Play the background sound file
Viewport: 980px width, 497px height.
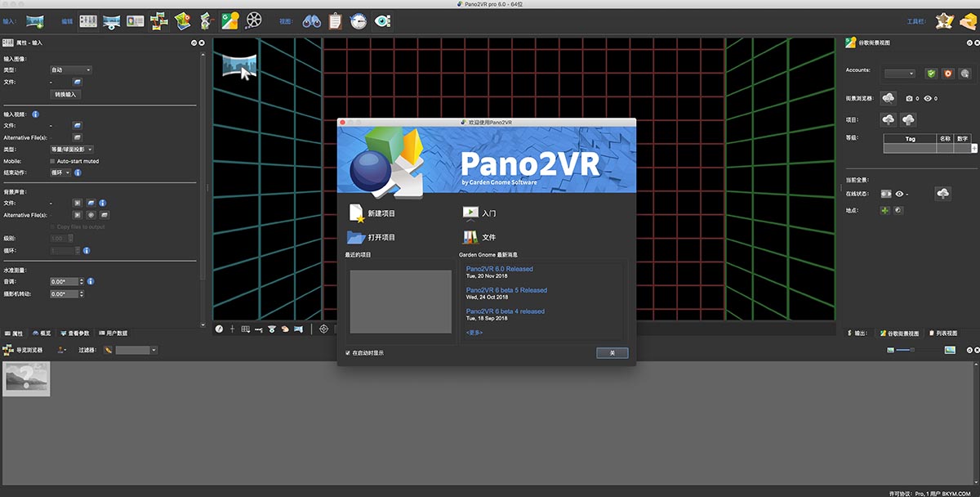click(x=78, y=203)
